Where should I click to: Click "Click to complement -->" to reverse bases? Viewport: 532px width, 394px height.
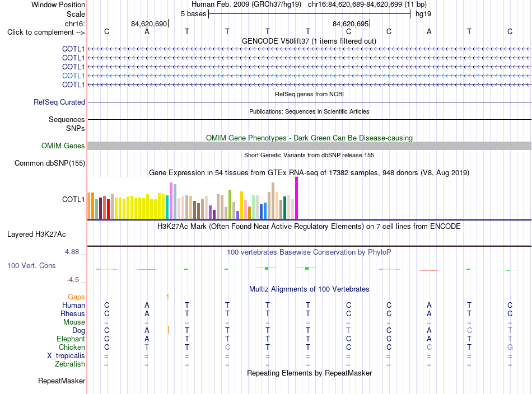click(46, 32)
